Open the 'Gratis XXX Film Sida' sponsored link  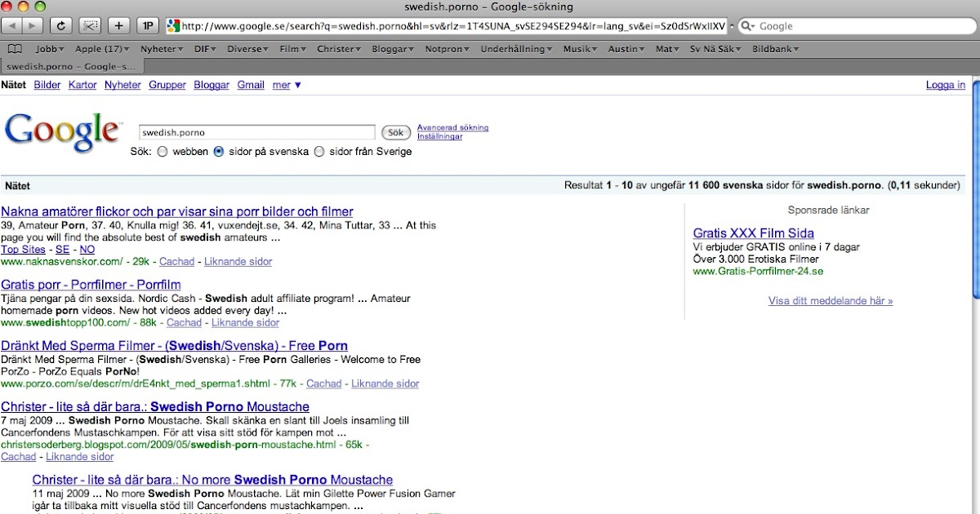click(753, 233)
